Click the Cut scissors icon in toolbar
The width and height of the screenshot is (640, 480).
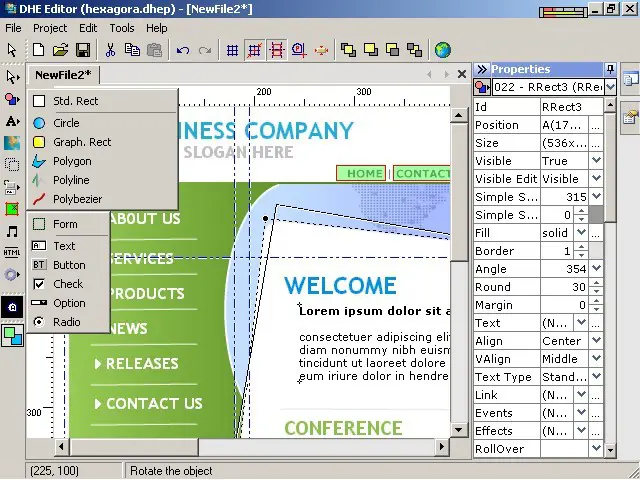110,50
